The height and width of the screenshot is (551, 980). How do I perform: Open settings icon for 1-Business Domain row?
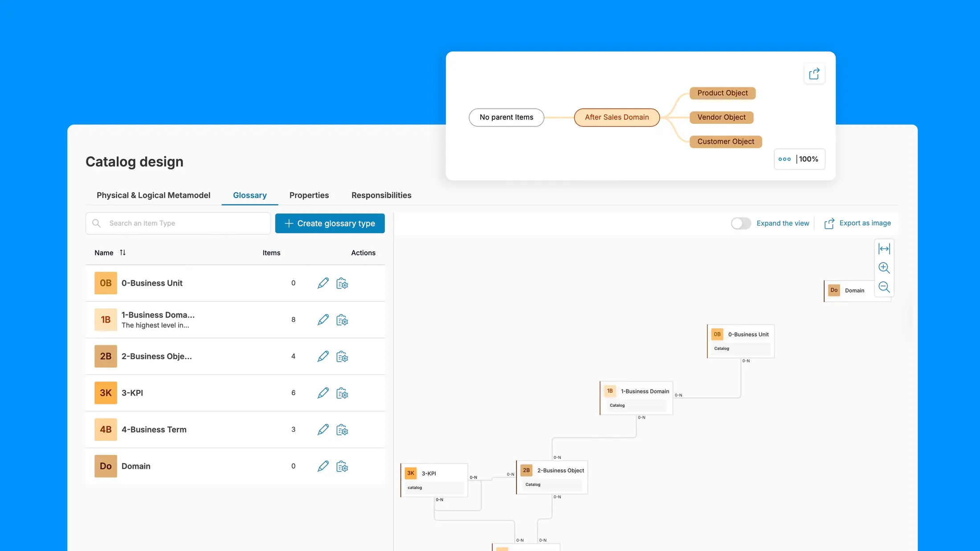coord(342,320)
